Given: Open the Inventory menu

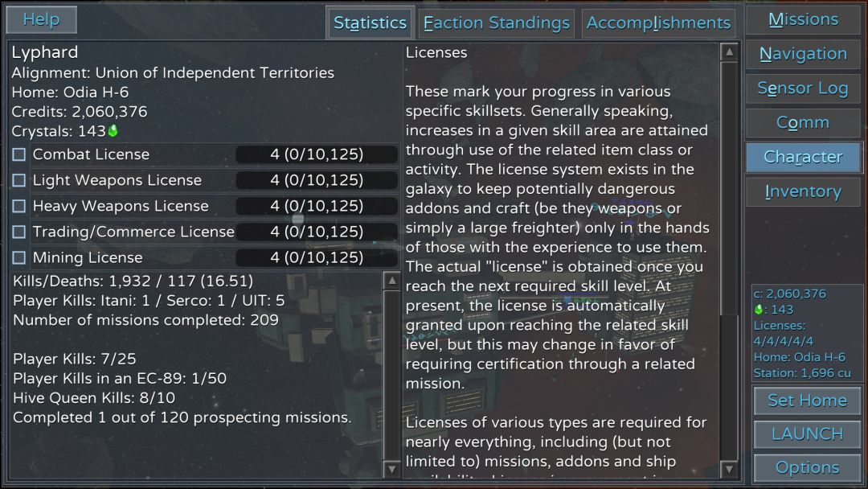Looking at the screenshot, I should (x=803, y=191).
